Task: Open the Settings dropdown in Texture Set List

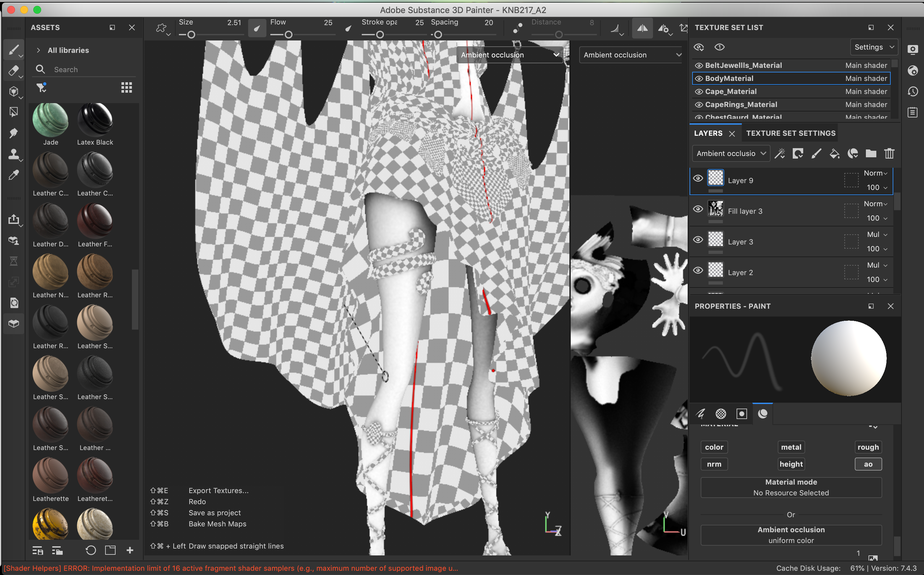Action: (x=873, y=47)
